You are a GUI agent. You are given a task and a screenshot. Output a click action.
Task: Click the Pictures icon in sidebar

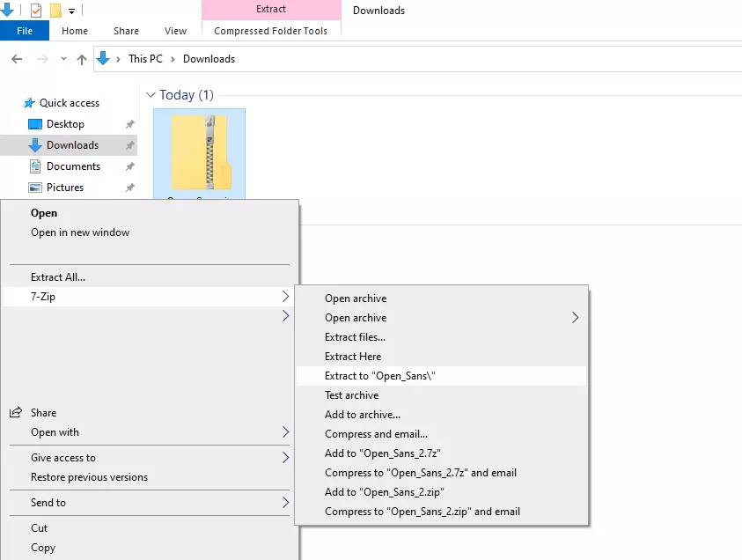coord(35,188)
